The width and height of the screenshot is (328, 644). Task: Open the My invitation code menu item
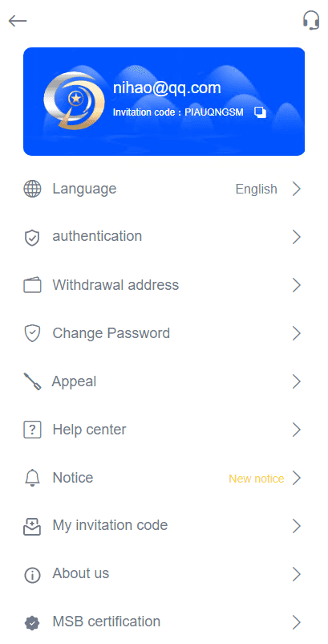[x=164, y=526]
